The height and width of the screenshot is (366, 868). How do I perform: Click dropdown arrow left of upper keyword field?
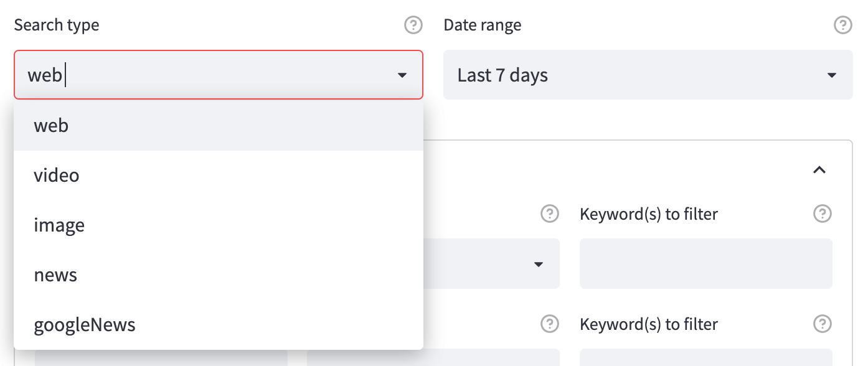point(539,265)
